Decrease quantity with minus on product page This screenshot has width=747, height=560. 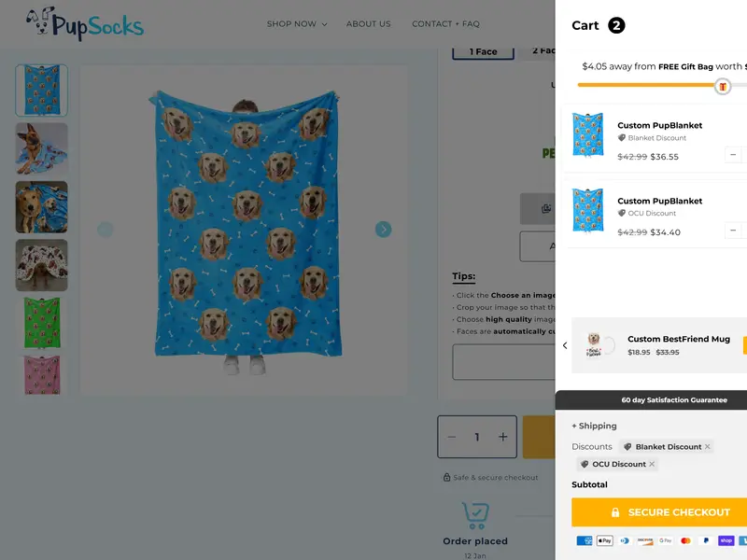[x=453, y=437]
